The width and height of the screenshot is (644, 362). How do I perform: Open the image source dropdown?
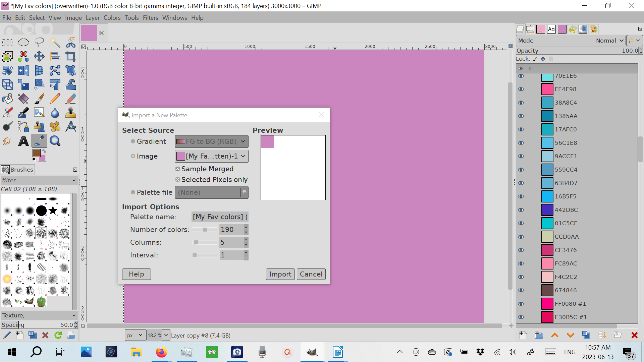pyautogui.click(x=211, y=156)
